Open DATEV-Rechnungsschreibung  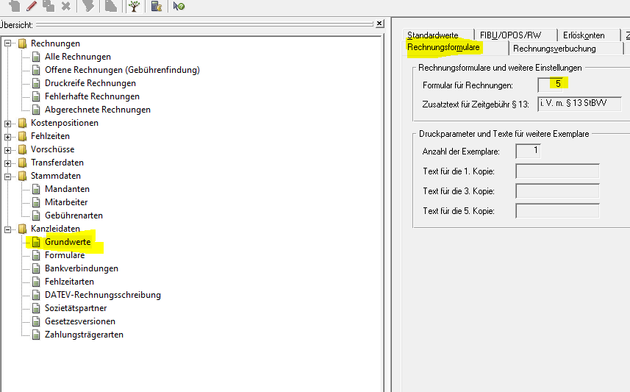(102, 295)
